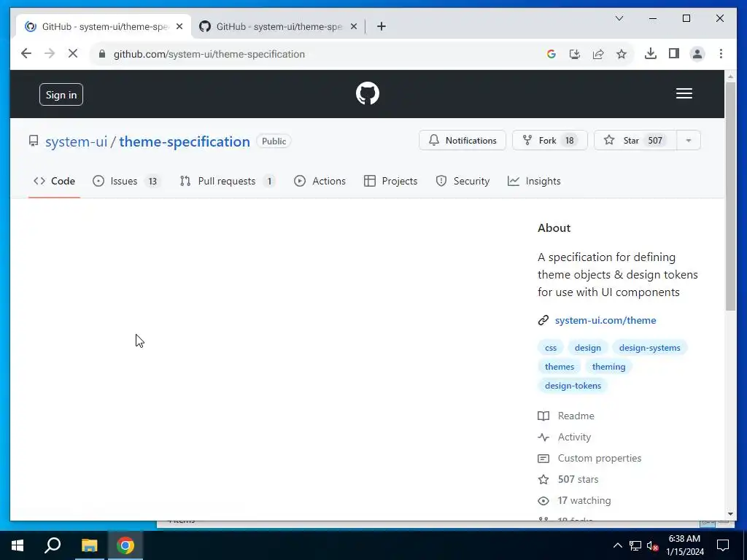Image resolution: width=747 pixels, height=560 pixels.
Task: Click the taskbar clock and date
Action: click(684, 545)
